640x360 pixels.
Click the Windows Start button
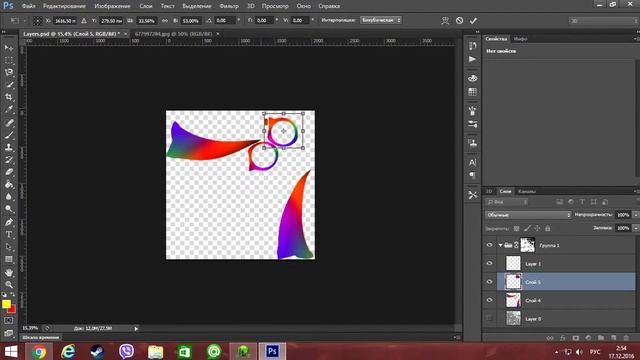click(11, 351)
